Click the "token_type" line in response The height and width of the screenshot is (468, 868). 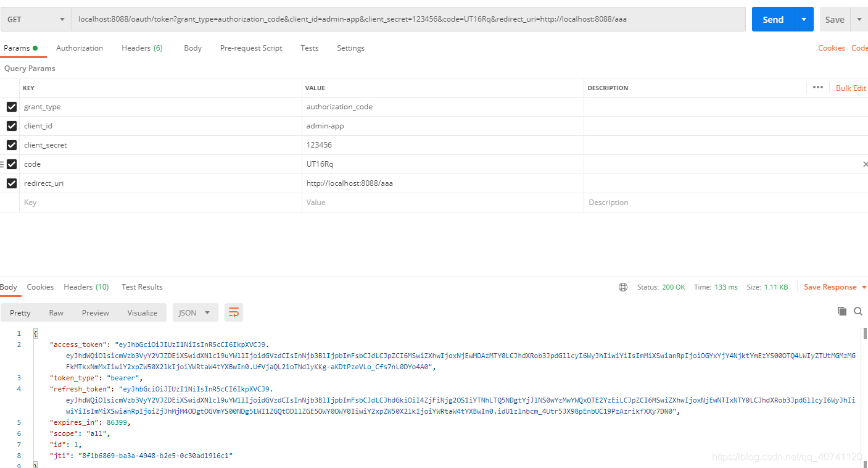(x=97, y=378)
